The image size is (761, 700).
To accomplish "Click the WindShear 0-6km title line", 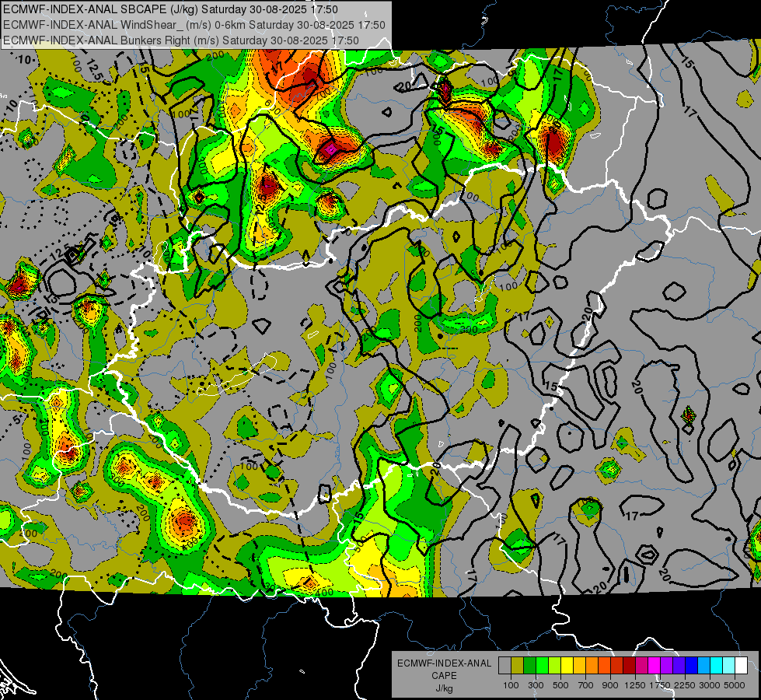I will (x=194, y=25).
